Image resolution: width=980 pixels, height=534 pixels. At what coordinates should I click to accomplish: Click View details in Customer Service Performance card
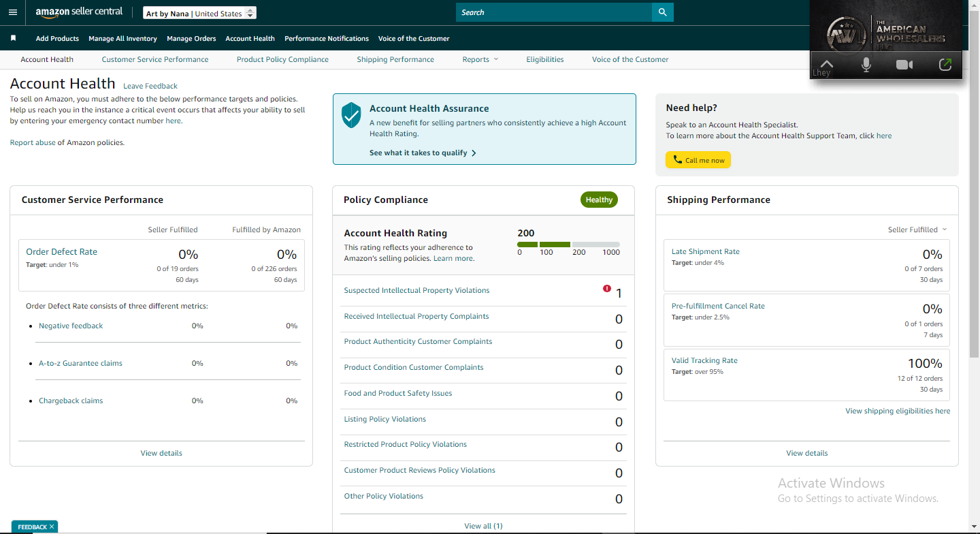click(x=161, y=453)
